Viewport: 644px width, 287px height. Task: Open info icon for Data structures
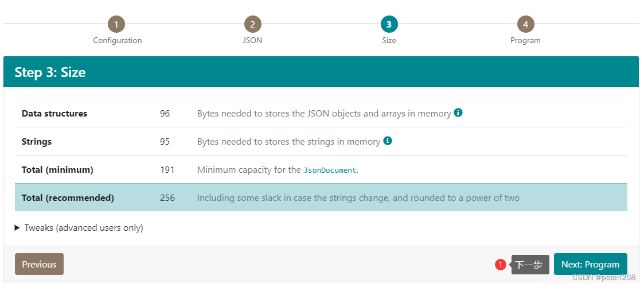(458, 113)
